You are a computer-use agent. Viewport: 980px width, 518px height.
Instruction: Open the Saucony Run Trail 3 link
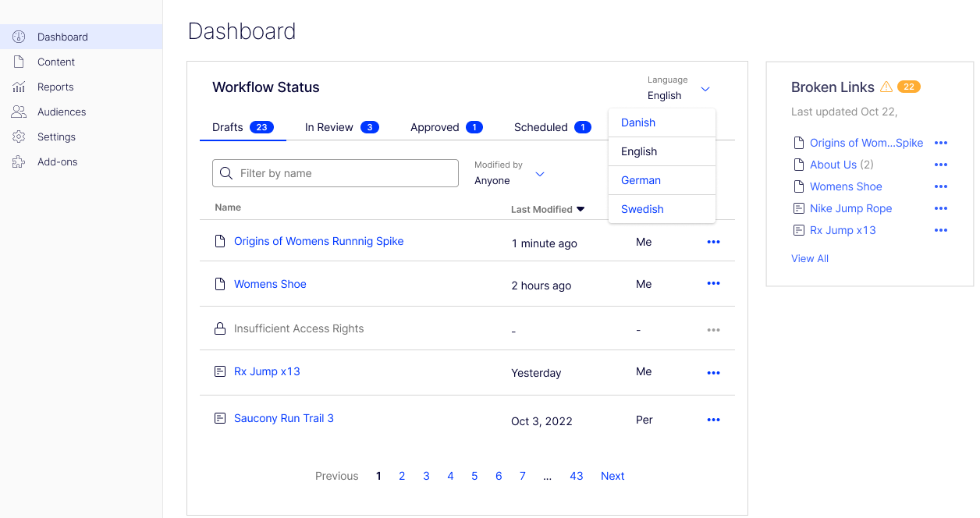(284, 418)
